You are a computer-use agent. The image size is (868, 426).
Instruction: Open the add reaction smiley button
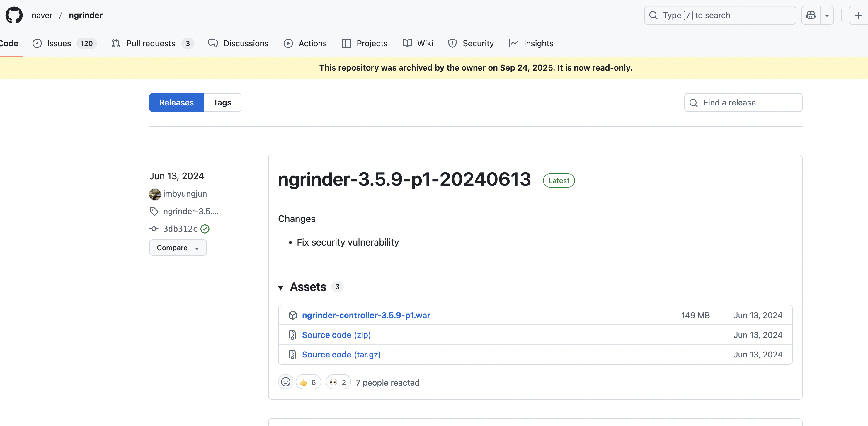[x=285, y=382]
